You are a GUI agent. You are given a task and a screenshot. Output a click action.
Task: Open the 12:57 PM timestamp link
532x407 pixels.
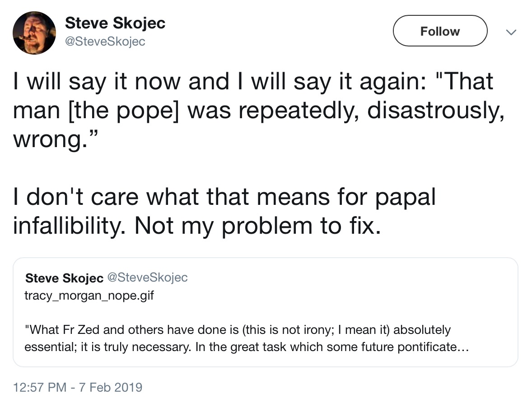40,387
